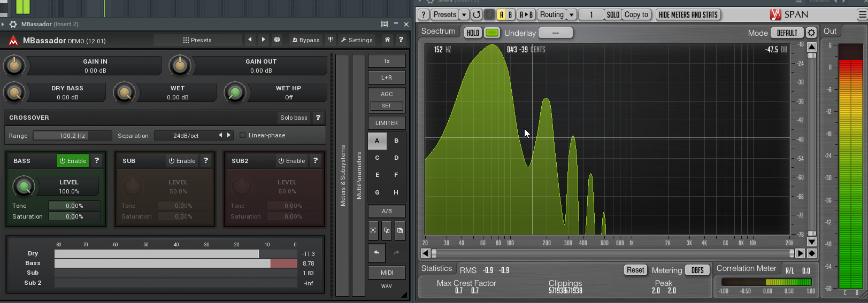Randomize settings with the dice icon
This screenshot has width=868, height=303.
(277, 40)
